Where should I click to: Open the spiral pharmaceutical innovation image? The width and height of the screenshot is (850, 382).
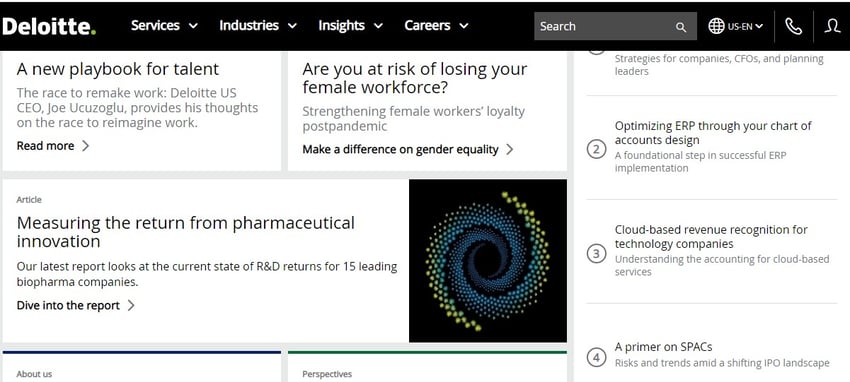point(488,261)
